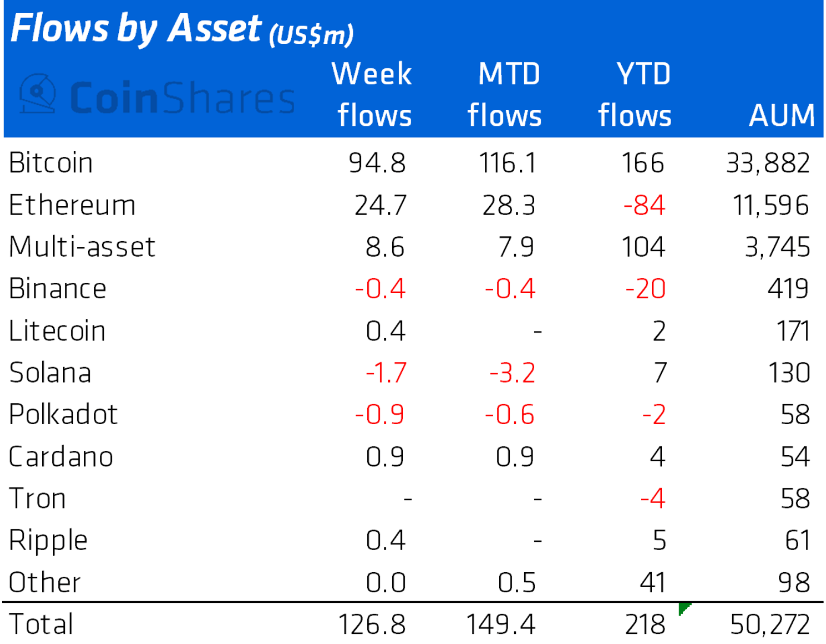Click the CoinShares logo icon
Image resolution: width=826 pixels, height=644 pixels.
(x=38, y=94)
